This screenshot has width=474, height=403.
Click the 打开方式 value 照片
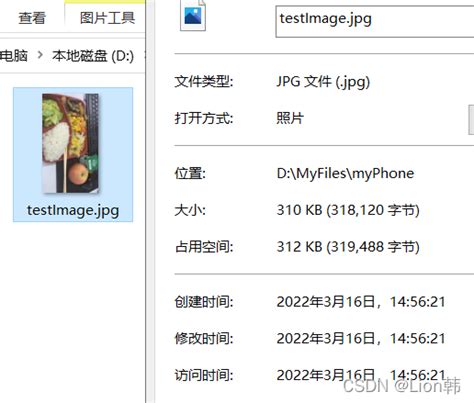(290, 118)
